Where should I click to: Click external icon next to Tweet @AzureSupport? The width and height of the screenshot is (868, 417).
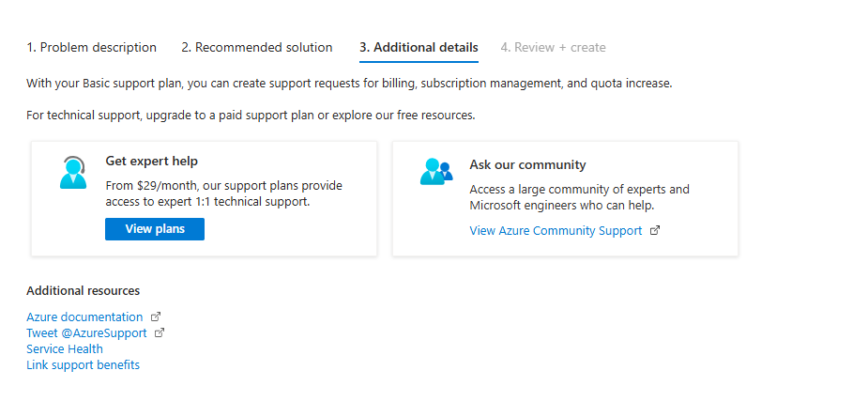click(x=160, y=332)
